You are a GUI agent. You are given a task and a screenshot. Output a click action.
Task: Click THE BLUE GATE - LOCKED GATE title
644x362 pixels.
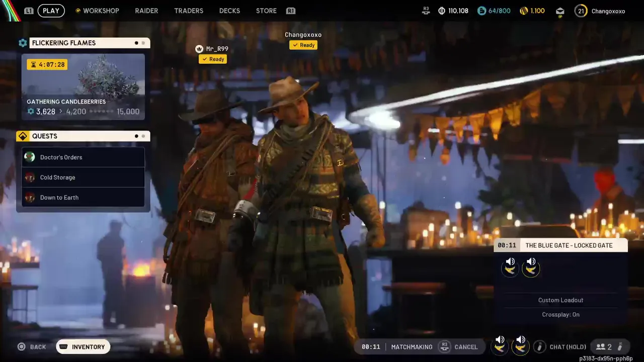(x=569, y=245)
